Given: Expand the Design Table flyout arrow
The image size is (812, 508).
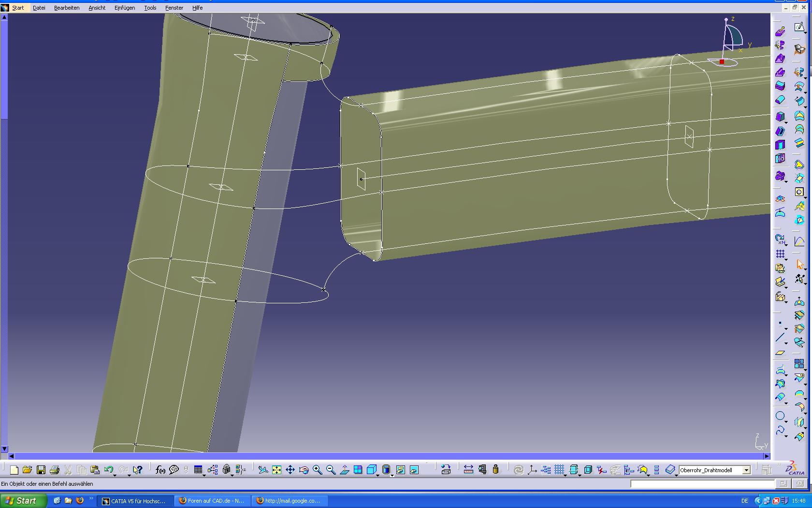Looking at the screenshot, I should pos(204,475).
